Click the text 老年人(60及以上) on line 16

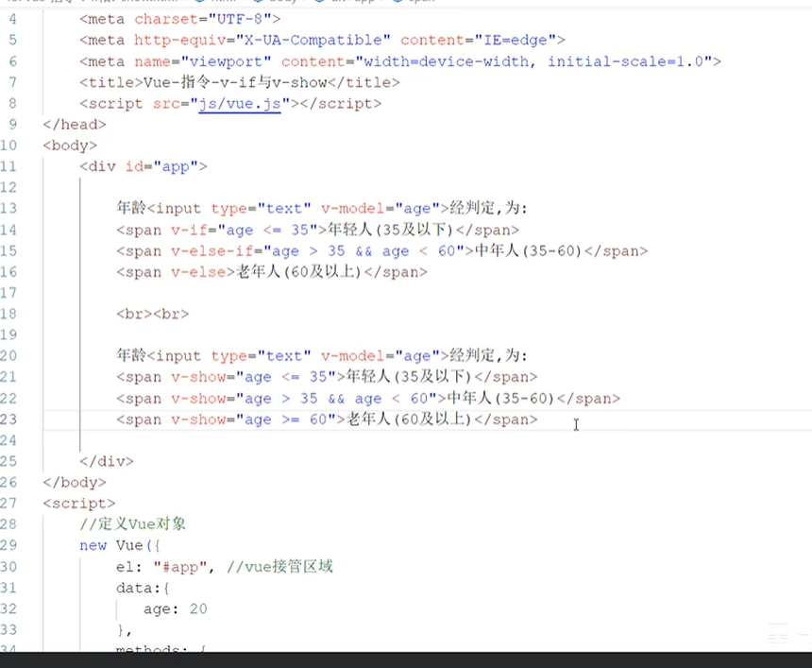[x=299, y=272]
